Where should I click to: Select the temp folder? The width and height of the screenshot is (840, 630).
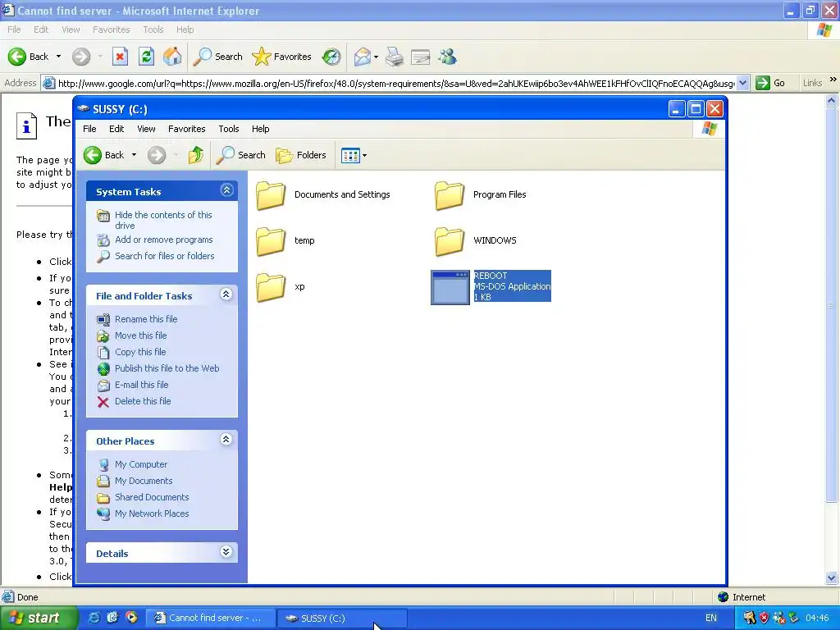coord(285,240)
